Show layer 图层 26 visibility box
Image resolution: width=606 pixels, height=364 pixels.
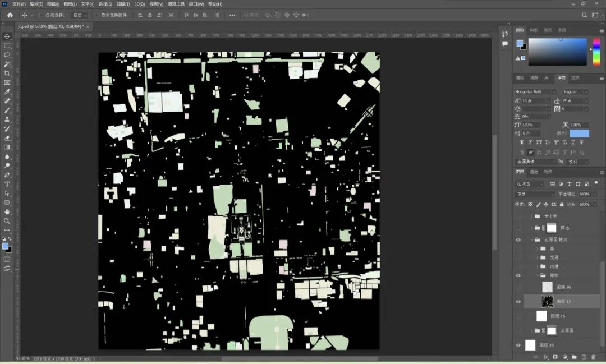coord(518,287)
